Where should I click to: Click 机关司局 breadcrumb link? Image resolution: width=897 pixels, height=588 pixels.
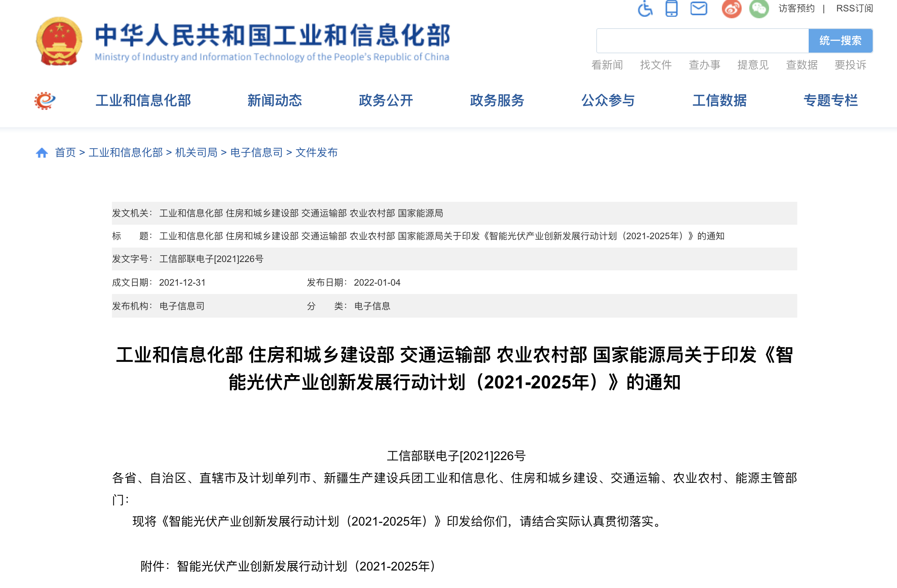point(196,153)
